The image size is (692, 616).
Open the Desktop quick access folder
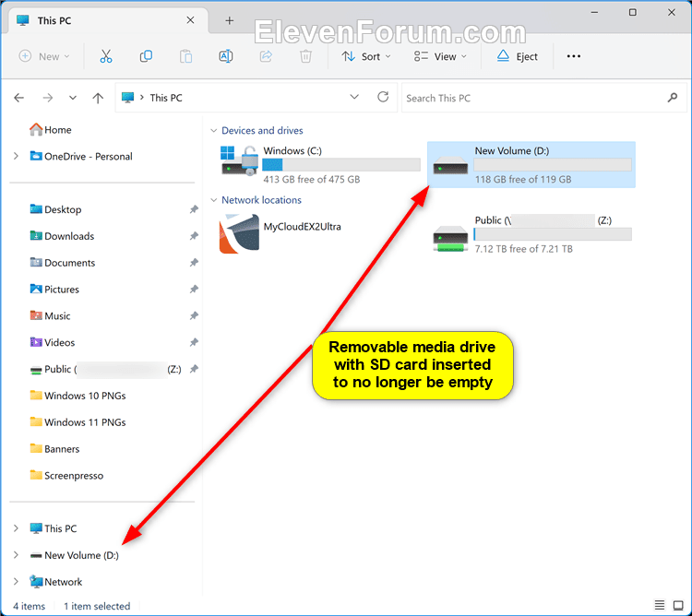[x=55, y=209]
